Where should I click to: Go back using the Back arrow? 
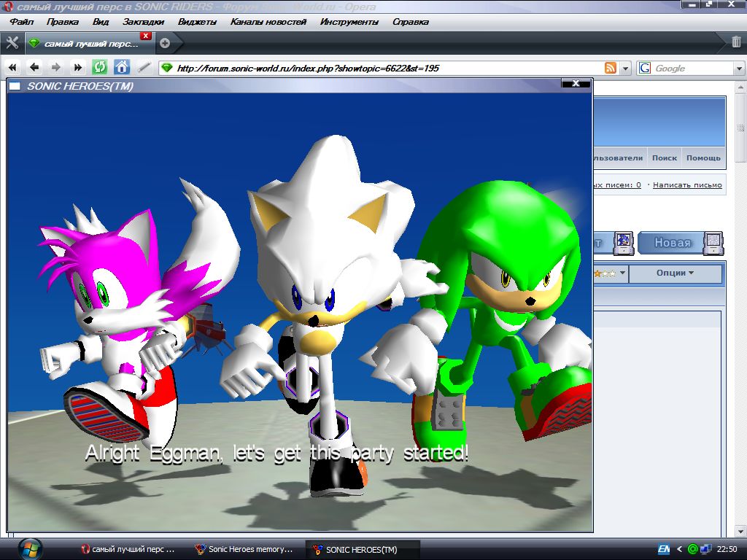(x=34, y=68)
